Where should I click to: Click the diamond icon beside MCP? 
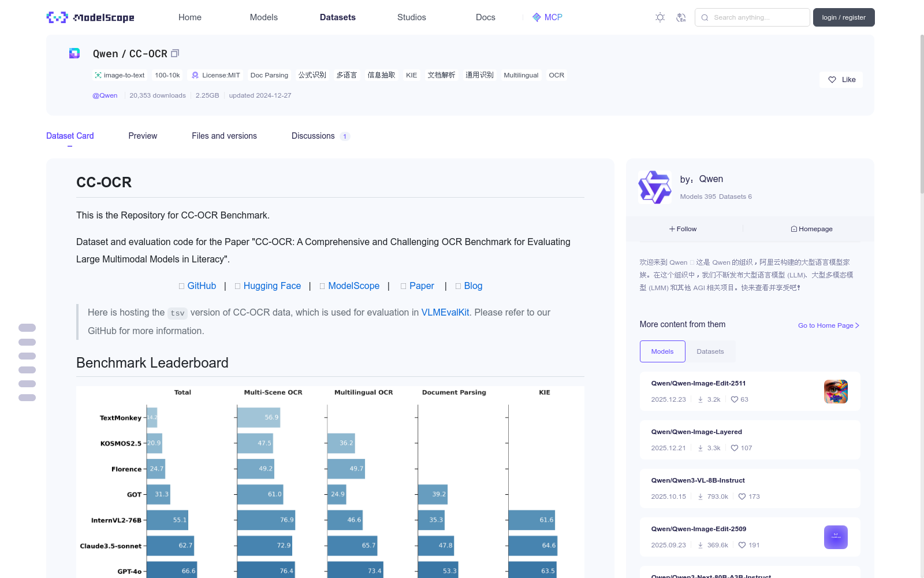[x=536, y=17]
